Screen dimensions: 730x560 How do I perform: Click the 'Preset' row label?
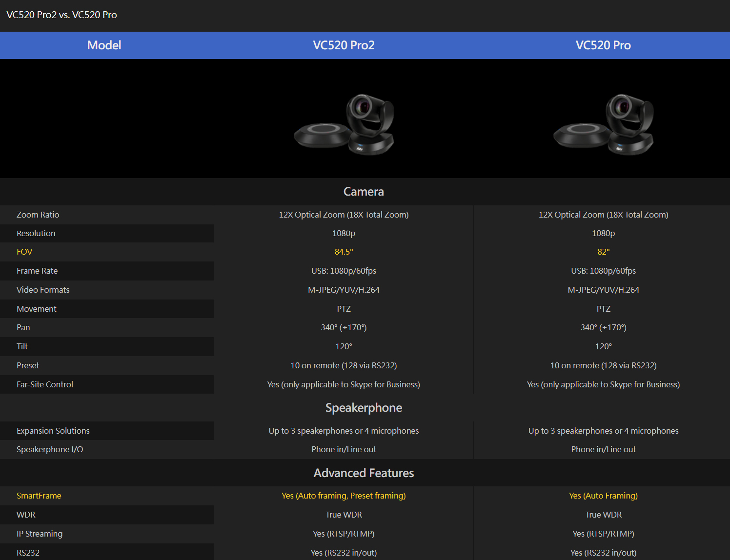pos(28,365)
